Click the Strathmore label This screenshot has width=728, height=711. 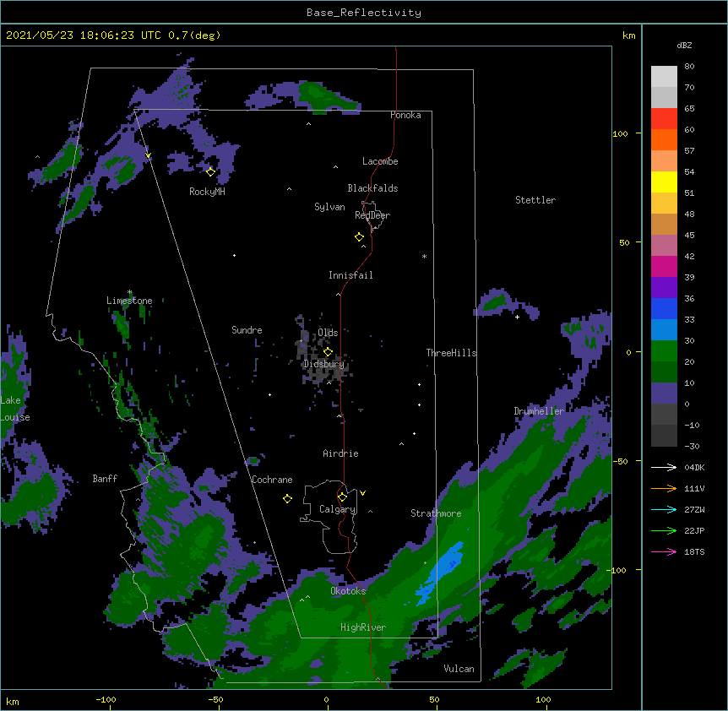tap(436, 513)
